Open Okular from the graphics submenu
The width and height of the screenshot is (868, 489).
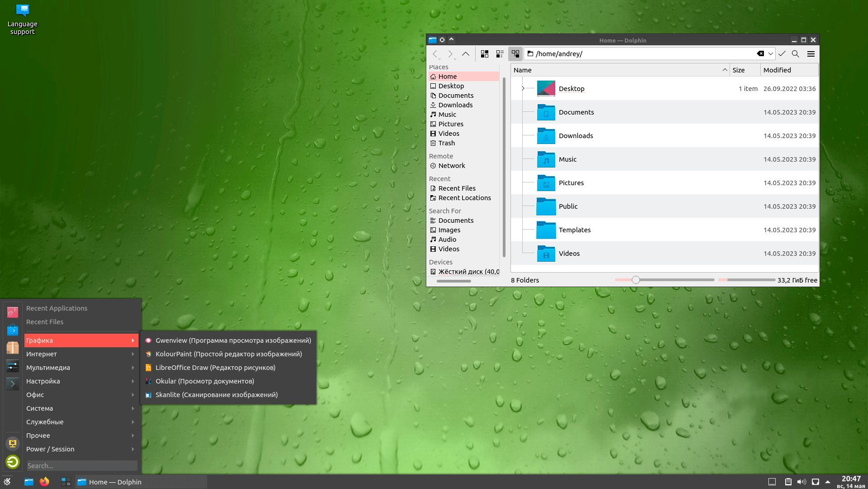point(205,381)
